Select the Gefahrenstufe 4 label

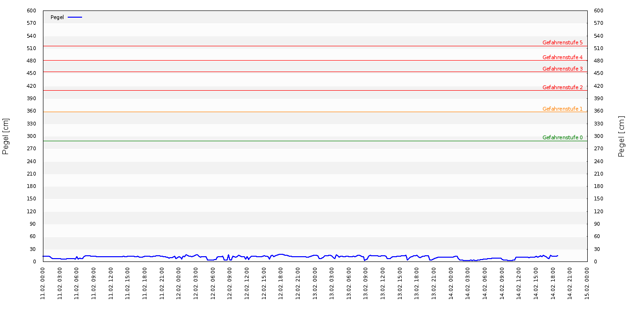562,57
